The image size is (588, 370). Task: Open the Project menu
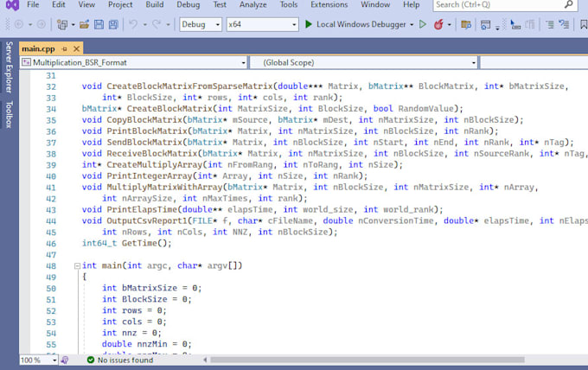pos(120,4)
